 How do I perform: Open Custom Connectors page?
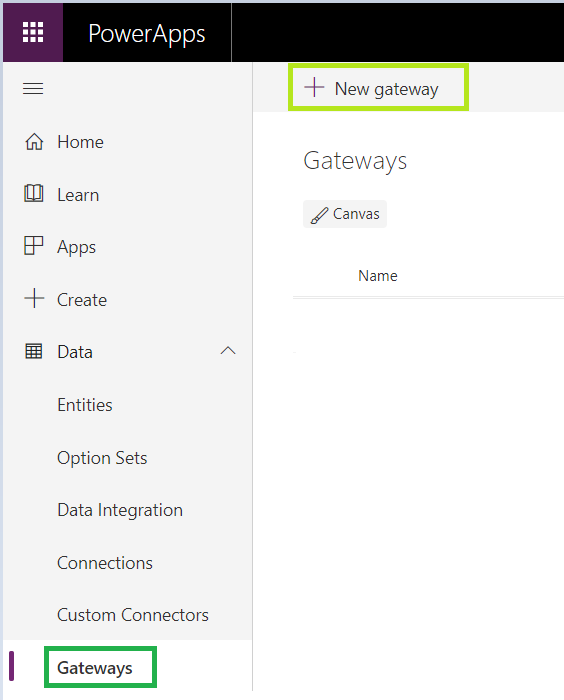[x=133, y=615]
